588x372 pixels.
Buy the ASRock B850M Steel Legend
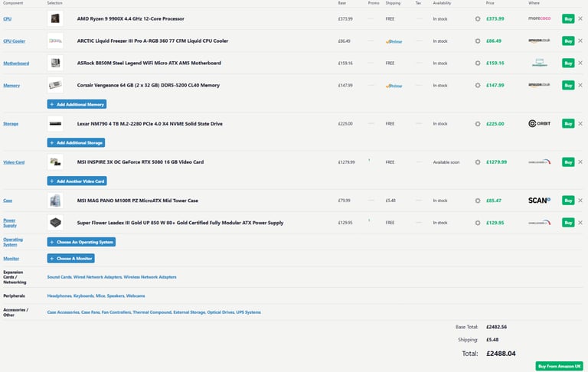[x=568, y=63]
